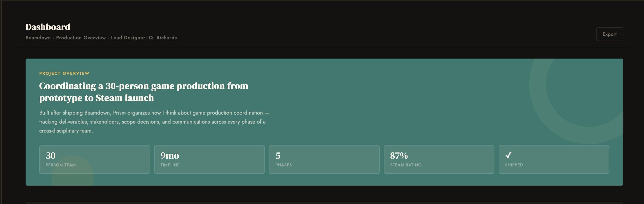Select the 30 Person Team stat card
Image resolution: width=644 pixels, height=204 pixels.
pos(95,159)
